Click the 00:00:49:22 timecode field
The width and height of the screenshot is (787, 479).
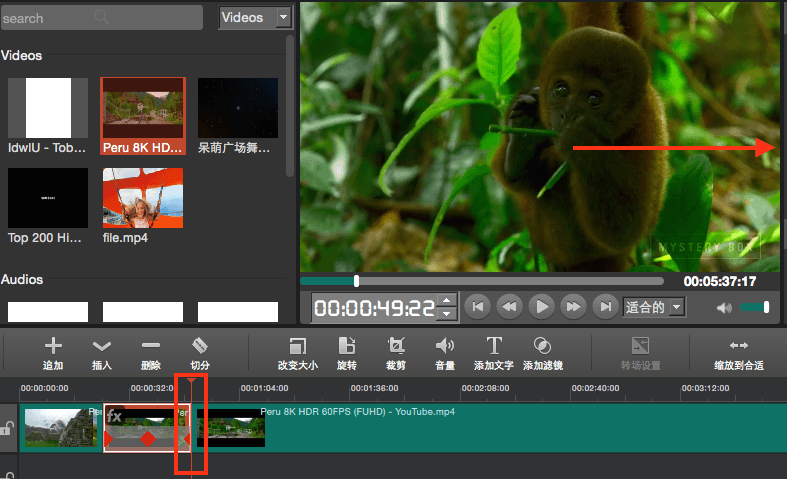click(375, 307)
